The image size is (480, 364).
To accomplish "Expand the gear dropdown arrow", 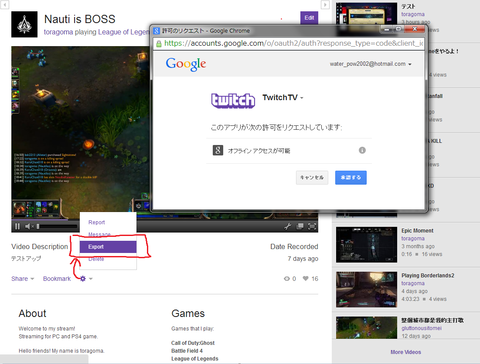I will click(x=91, y=279).
